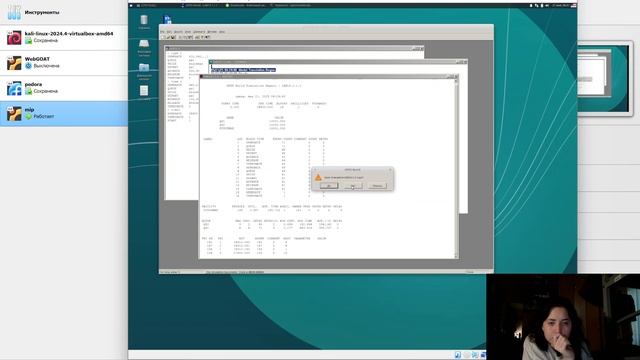Select the WebGOAT virtual machine
This screenshot has width=640, height=360.
64,62
